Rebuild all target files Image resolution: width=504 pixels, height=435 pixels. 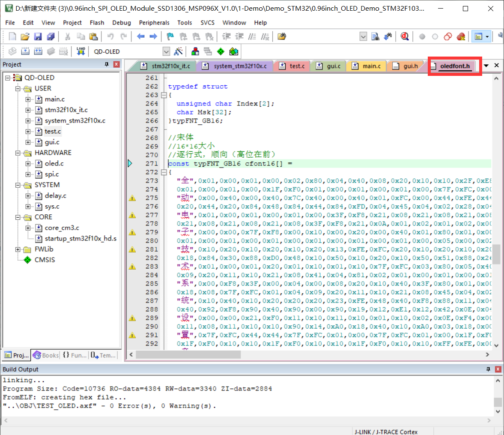pos(38,51)
